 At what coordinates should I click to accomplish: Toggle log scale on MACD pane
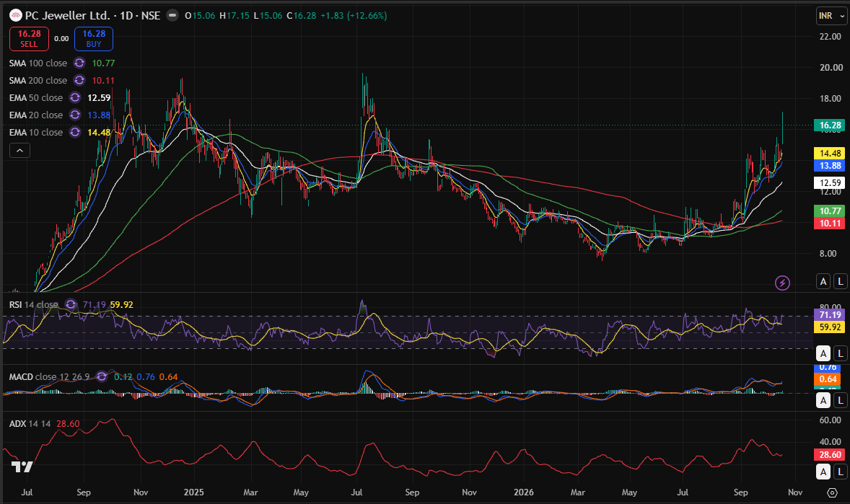pyautogui.click(x=840, y=400)
